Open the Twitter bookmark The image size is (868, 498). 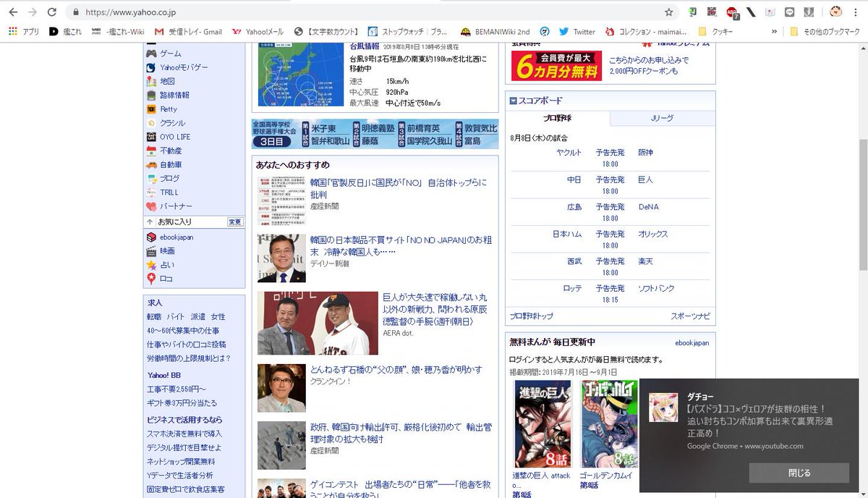pos(577,32)
